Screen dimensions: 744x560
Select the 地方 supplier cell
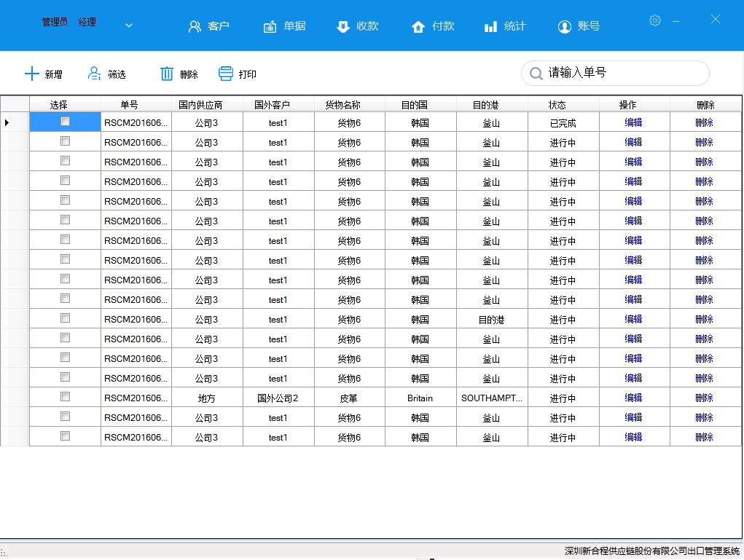click(208, 398)
